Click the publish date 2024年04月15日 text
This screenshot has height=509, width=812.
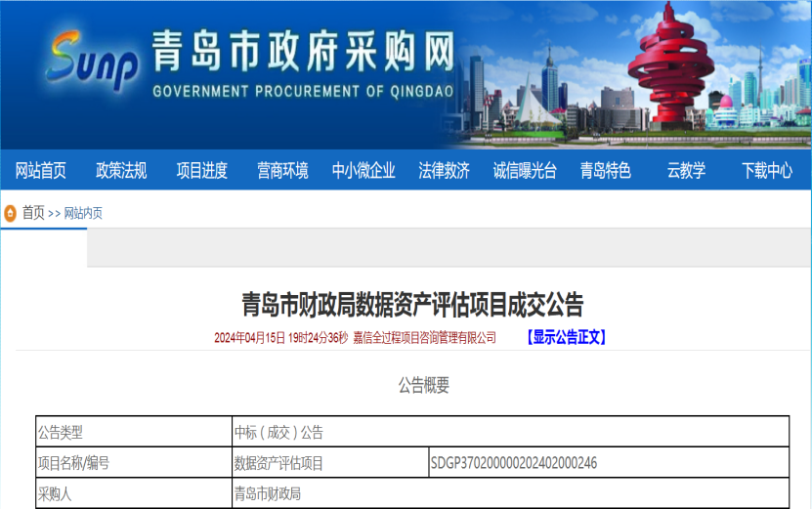tap(249, 338)
